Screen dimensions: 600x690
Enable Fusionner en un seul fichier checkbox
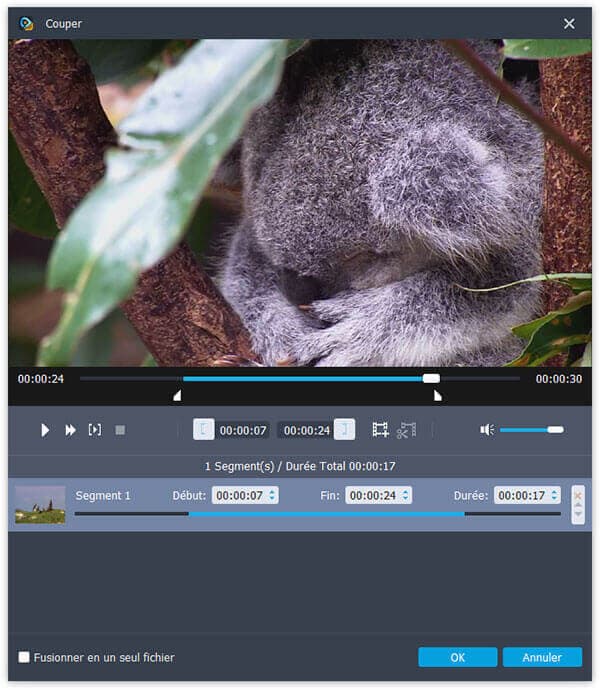24,657
